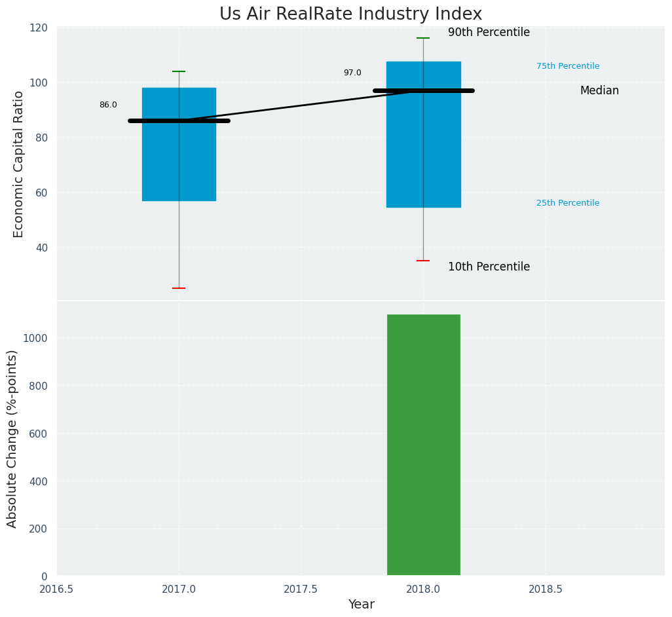Image resolution: width=672 pixels, height=617 pixels.
Task: Click the chart title Us Air RealRate Industry Index
Action: click(350, 14)
